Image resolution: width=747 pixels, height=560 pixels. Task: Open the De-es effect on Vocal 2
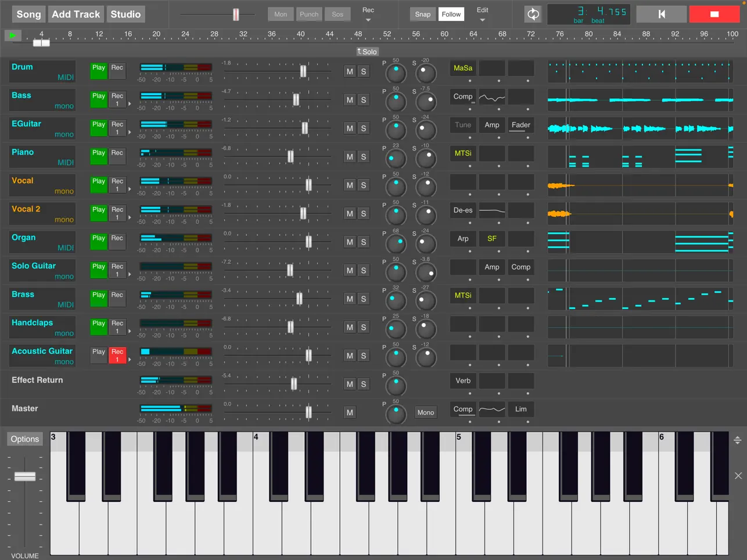click(462, 210)
